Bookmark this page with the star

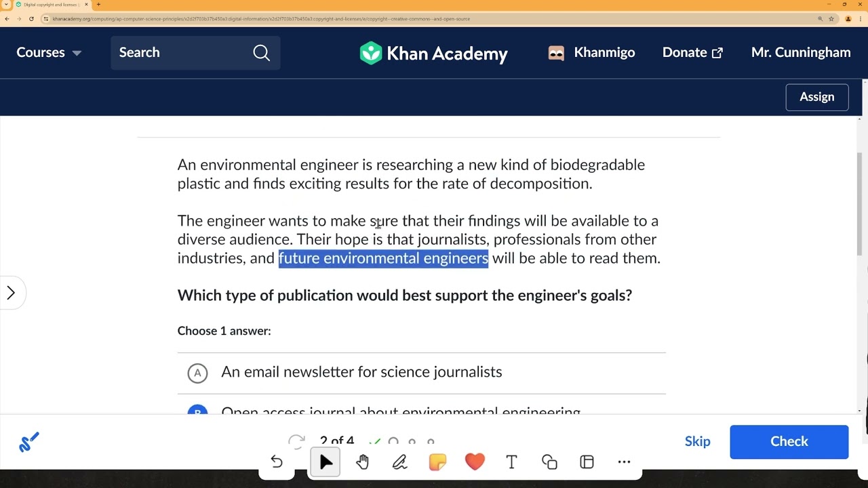(x=831, y=19)
